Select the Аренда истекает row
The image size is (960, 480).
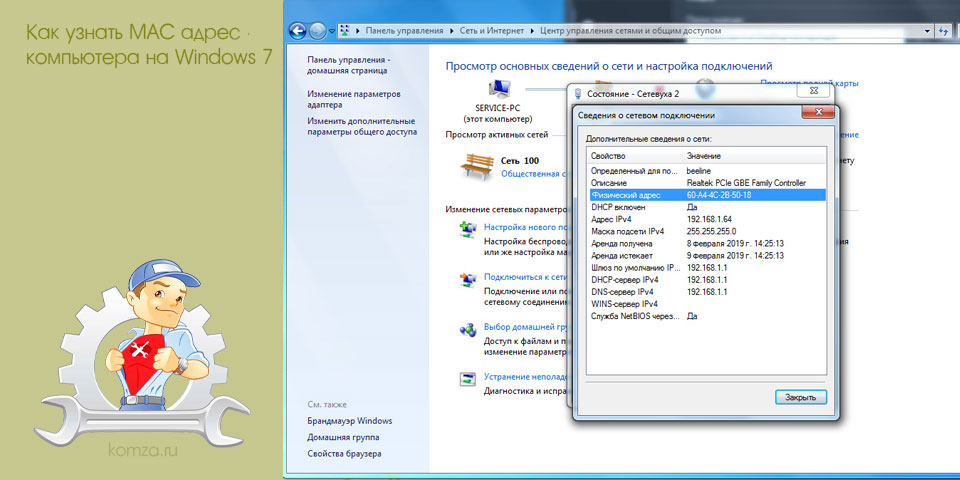pyautogui.click(x=707, y=255)
